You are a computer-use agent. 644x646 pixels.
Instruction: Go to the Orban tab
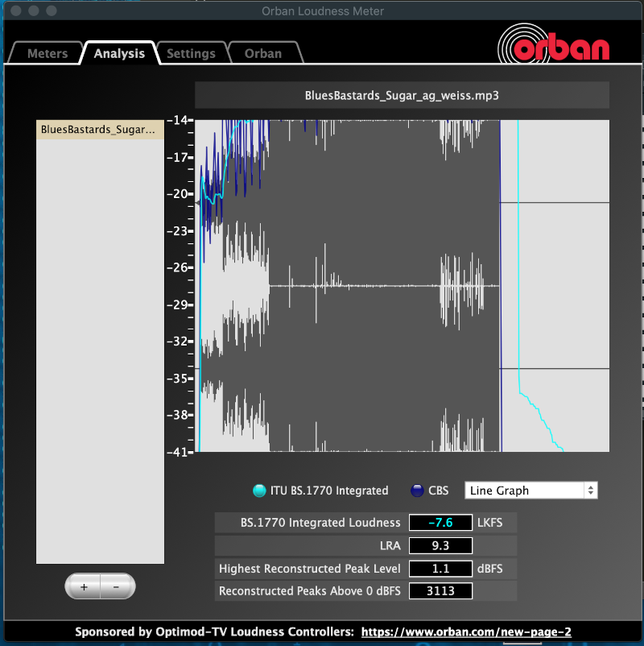263,54
